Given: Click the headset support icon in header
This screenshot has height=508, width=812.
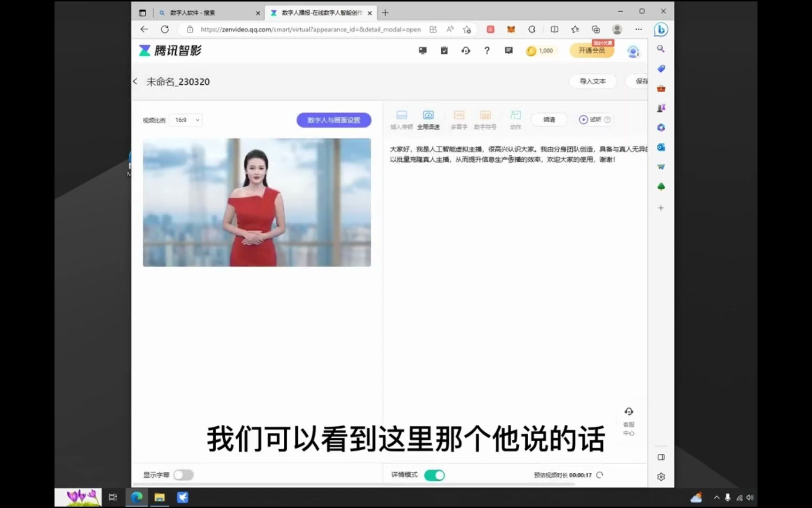Looking at the screenshot, I should click(466, 50).
